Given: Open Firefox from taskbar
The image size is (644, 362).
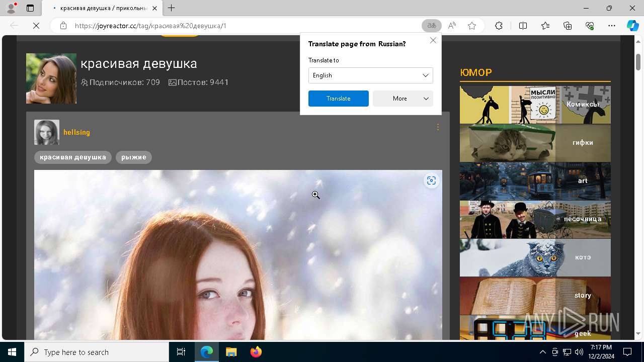Looking at the screenshot, I should pos(256,352).
